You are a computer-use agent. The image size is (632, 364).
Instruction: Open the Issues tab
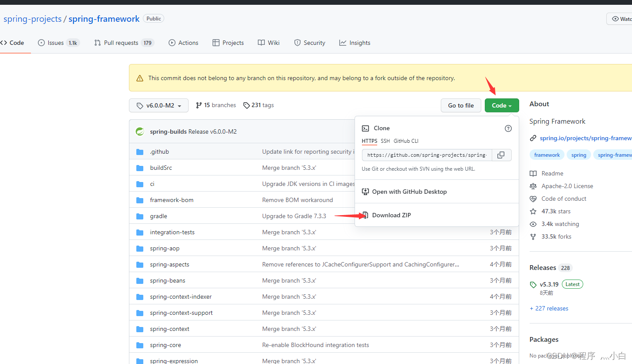[x=58, y=43]
